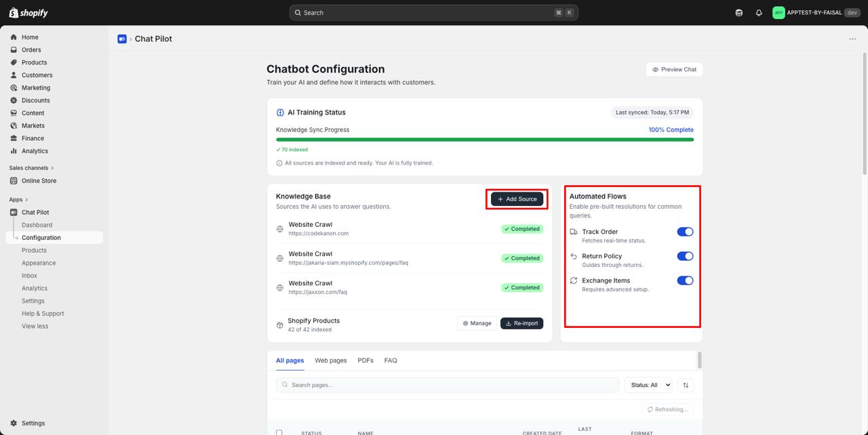Viewport: 868px width, 435px height.
Task: Click the Shopify Products box icon
Action: [280, 325]
